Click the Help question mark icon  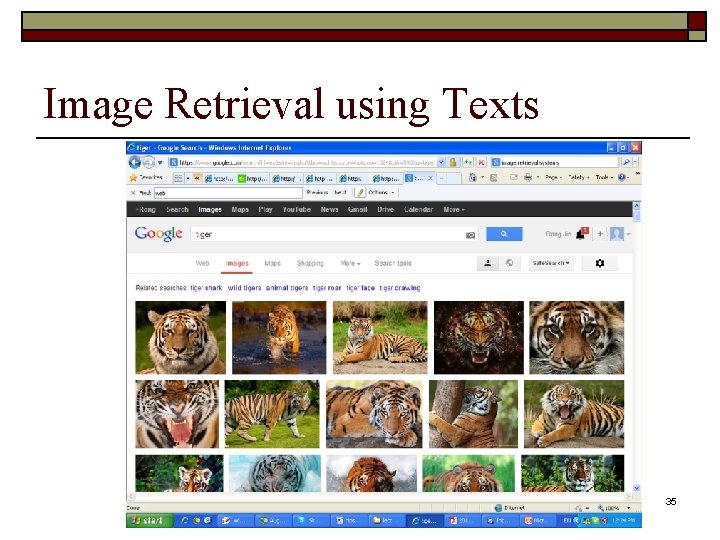click(622, 177)
